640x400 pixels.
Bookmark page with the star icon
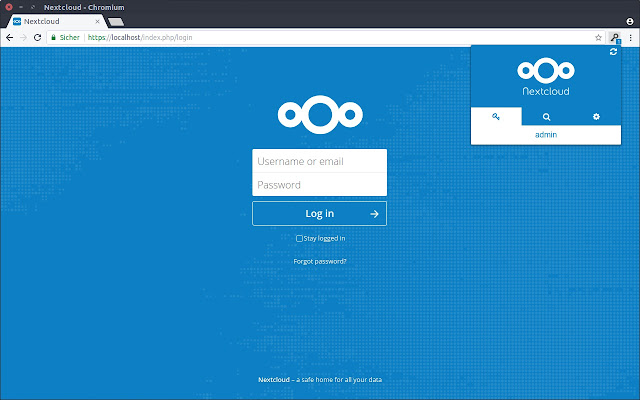[598, 38]
